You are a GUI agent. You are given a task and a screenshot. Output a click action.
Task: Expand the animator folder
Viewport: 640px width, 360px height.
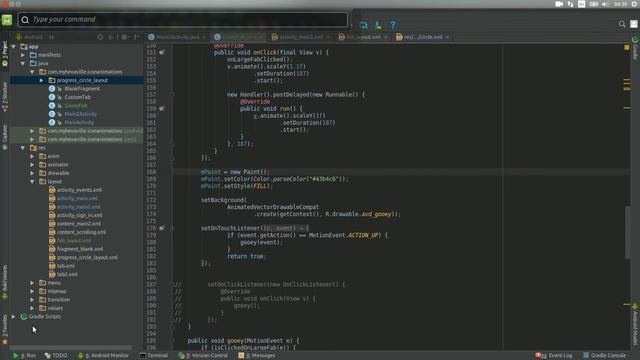tap(32, 164)
